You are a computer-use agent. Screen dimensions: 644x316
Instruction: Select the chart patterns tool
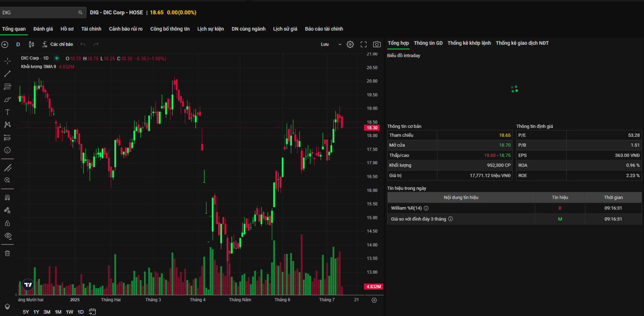pos(7,125)
